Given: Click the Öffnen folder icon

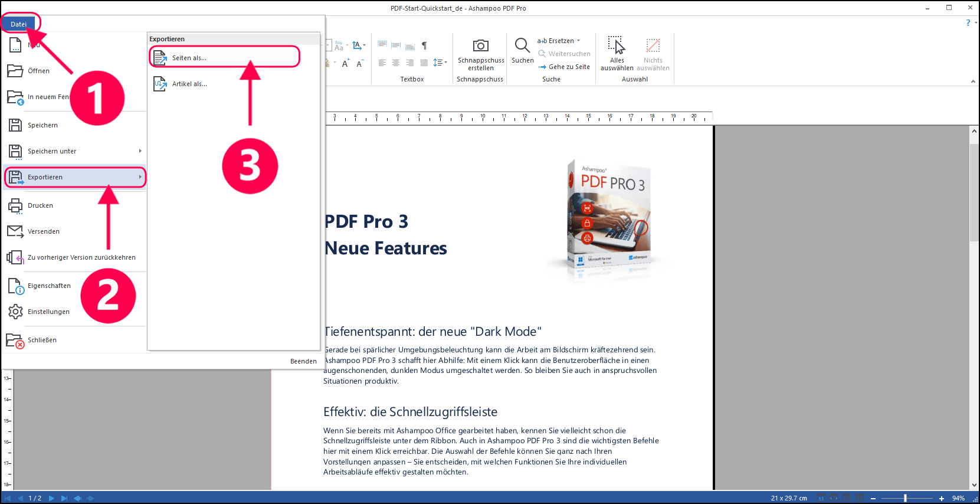Looking at the screenshot, I should pyautogui.click(x=15, y=71).
